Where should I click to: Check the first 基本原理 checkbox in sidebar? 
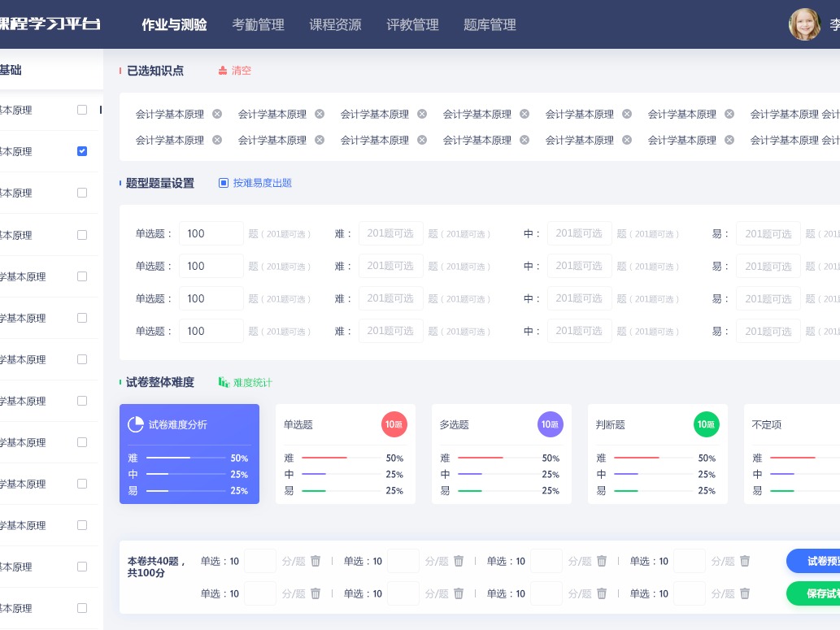click(x=82, y=110)
